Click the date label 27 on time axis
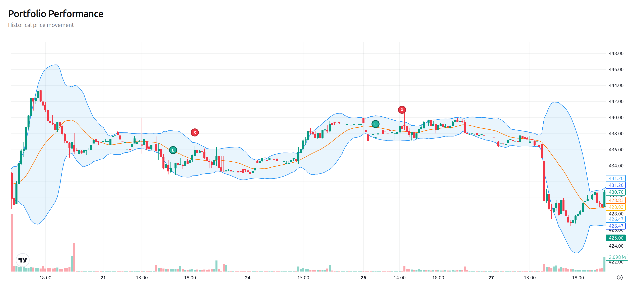The image size is (644, 286). coord(491,278)
